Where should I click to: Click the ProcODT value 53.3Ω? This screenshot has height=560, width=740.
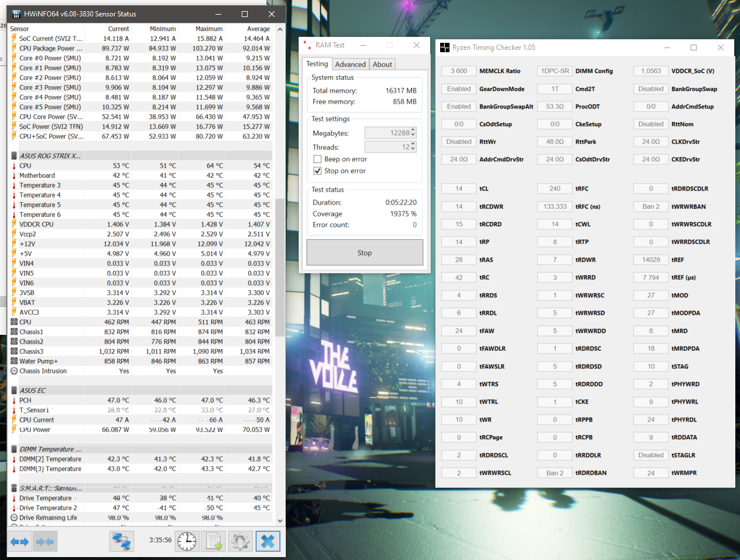coord(555,107)
